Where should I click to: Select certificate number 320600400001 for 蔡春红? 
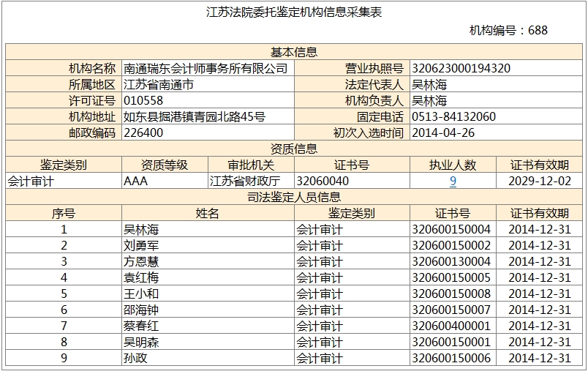(451, 326)
